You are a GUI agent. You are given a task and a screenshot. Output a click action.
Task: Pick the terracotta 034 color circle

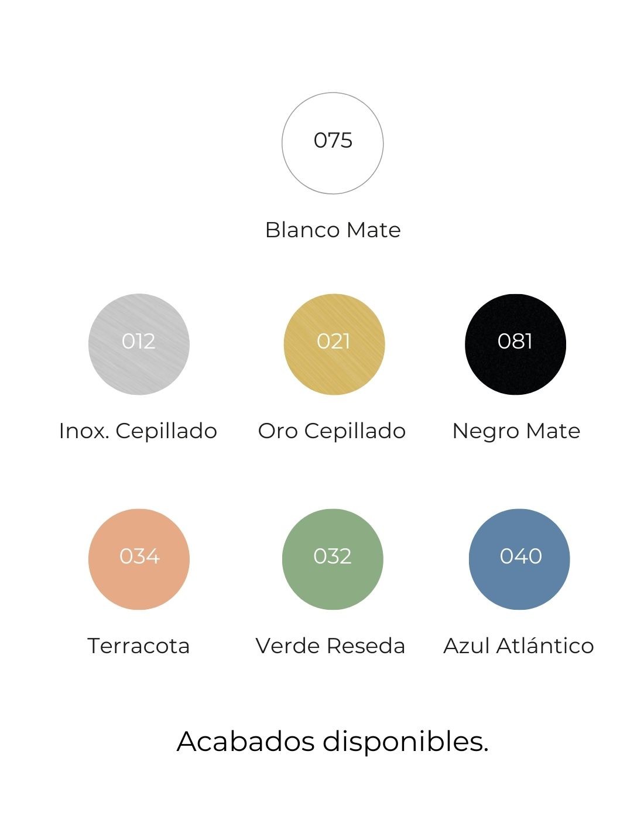[x=139, y=559]
